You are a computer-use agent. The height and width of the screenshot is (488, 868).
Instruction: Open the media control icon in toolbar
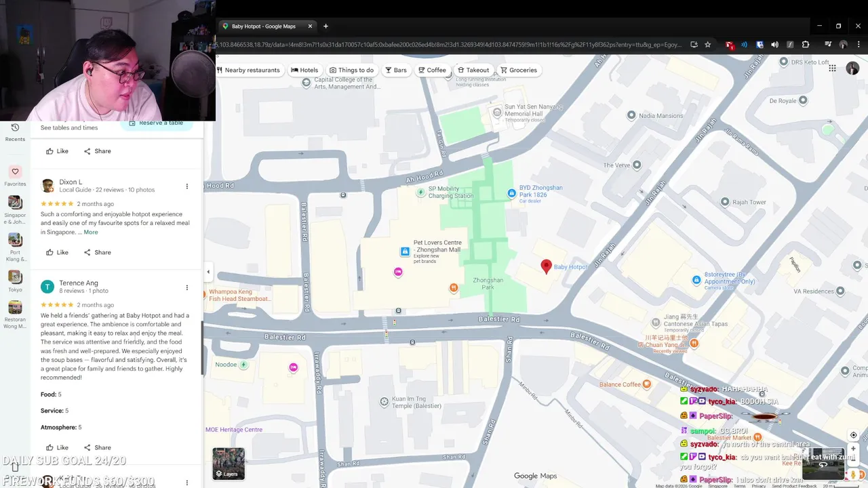(x=828, y=45)
